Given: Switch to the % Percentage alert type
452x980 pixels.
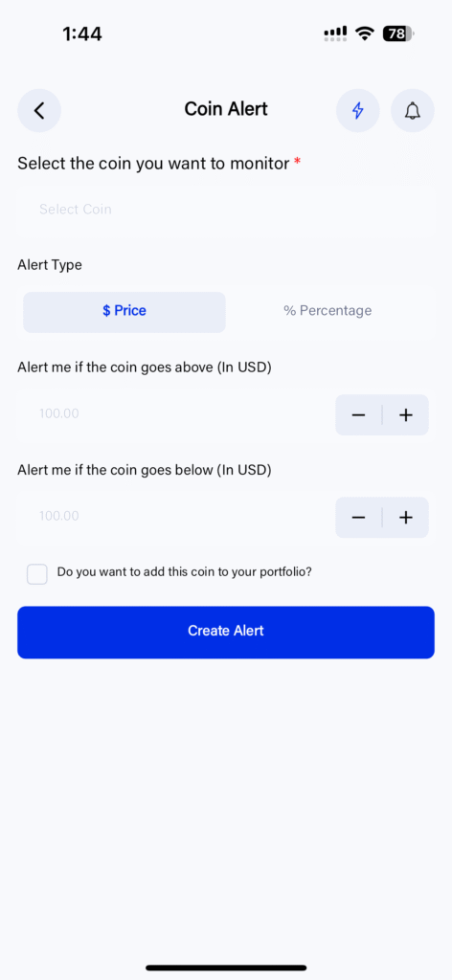Looking at the screenshot, I should 328,312.
